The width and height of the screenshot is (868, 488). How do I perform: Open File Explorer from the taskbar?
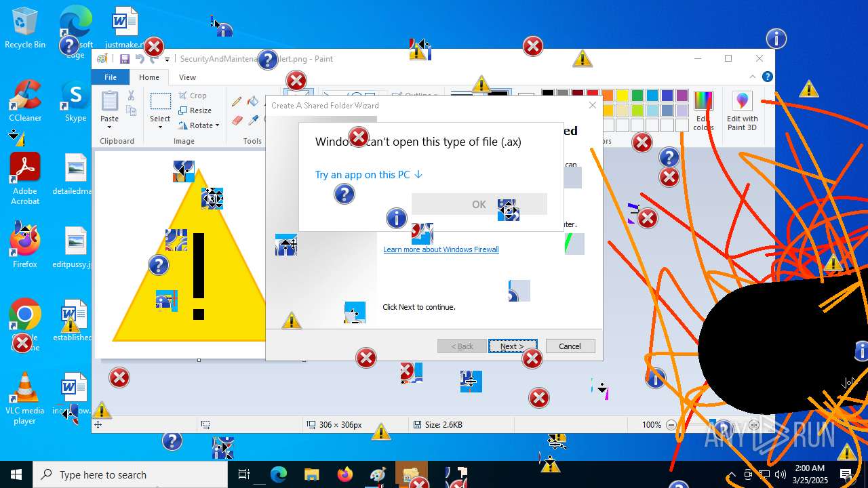click(311, 474)
